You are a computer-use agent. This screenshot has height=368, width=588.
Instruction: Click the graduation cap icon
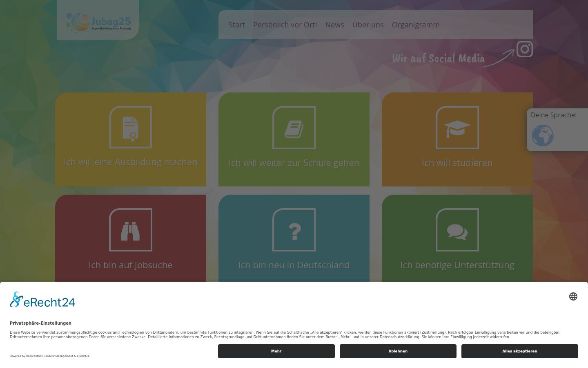457,128
